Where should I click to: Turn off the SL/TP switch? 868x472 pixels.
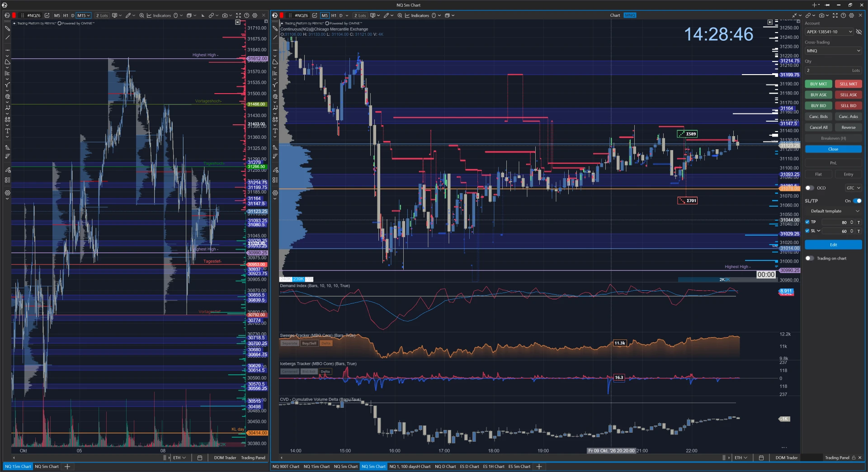coord(857,201)
